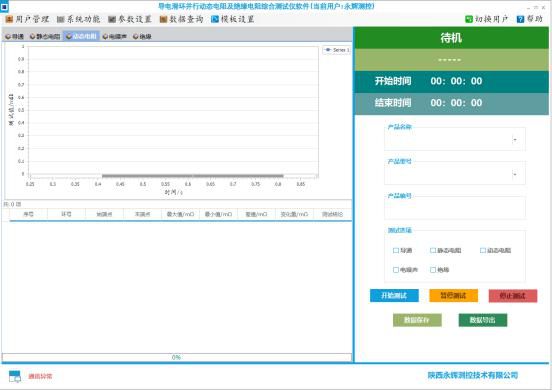552x390 pixels.
Task: Switch to the 电噪声 tab
Action: [x=115, y=36]
